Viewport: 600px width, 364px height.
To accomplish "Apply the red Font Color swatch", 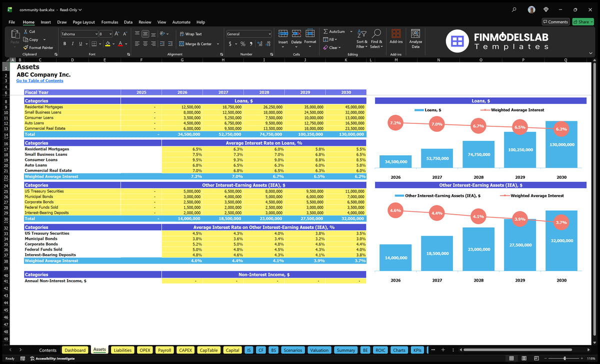I will 120,44.
